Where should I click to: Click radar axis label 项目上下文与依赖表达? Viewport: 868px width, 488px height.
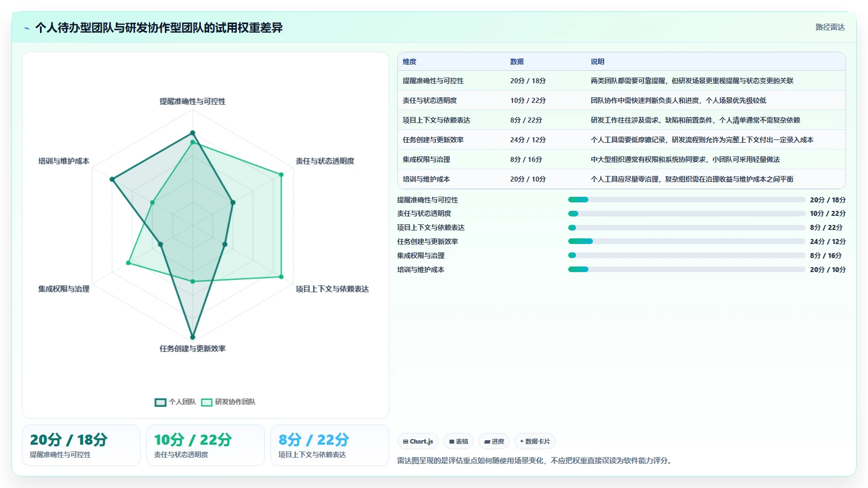point(332,289)
